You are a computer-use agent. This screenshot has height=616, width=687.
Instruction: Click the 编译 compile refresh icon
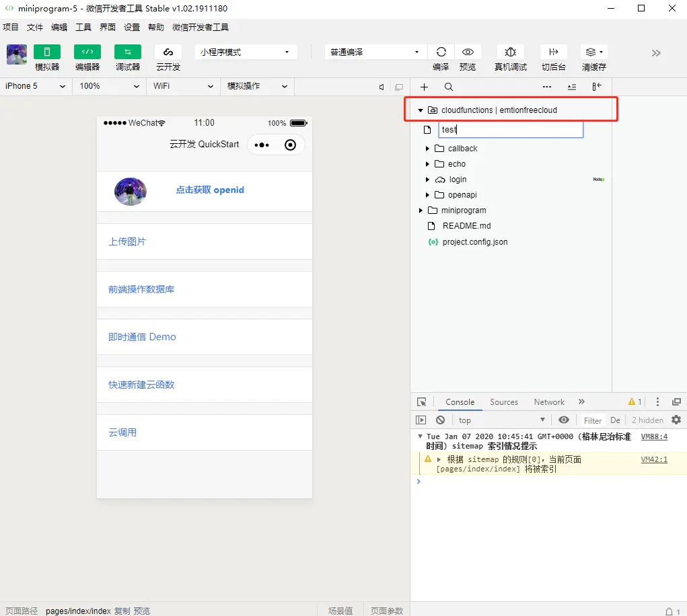coord(441,52)
